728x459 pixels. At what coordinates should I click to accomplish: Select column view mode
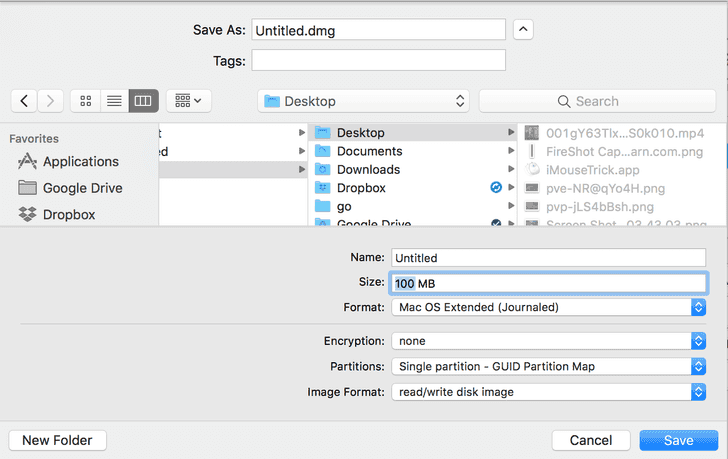(143, 101)
